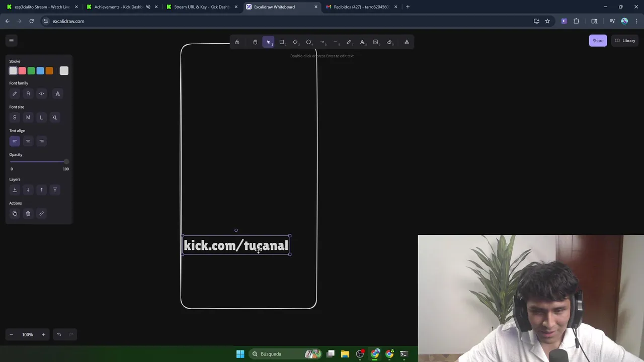The width and height of the screenshot is (644, 362).
Task: Select the Line drawing tool
Action: coord(336,42)
